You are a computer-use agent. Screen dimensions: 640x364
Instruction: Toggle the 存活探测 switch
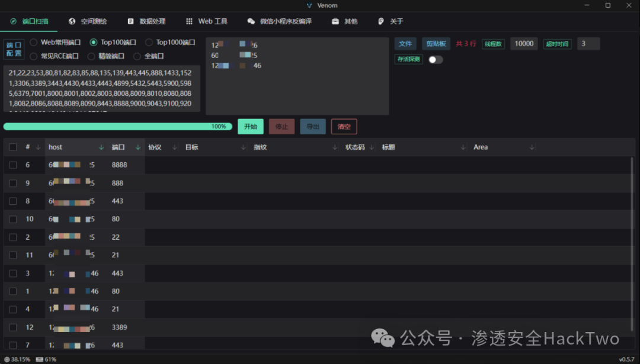pos(436,60)
